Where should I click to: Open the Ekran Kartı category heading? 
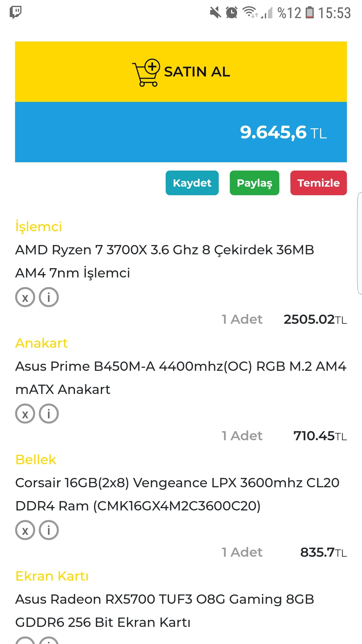pos(52,576)
